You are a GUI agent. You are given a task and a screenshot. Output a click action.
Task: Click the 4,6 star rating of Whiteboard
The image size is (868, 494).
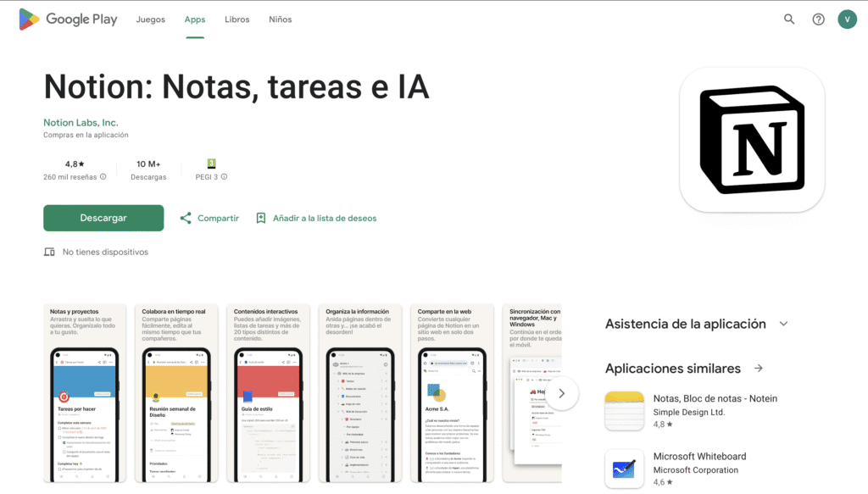[x=663, y=482]
